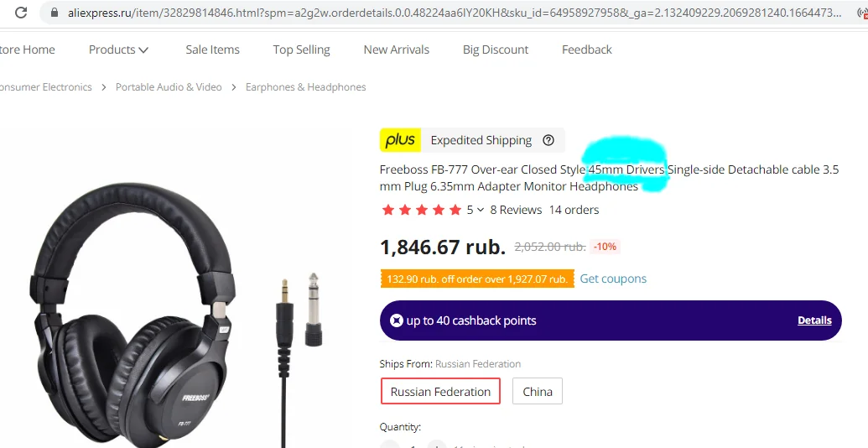
Task: Reload the page with the refresh icon
Action: 20,13
